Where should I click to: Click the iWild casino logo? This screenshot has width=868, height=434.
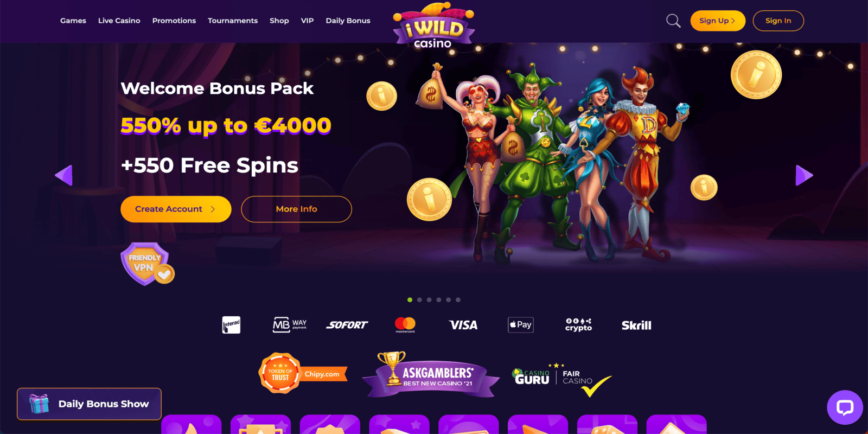click(x=433, y=25)
